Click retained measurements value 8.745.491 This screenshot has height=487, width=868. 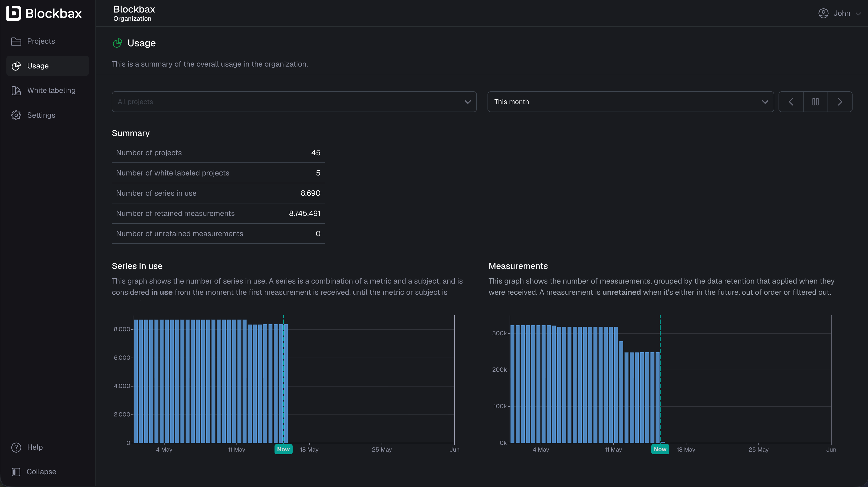pos(305,213)
